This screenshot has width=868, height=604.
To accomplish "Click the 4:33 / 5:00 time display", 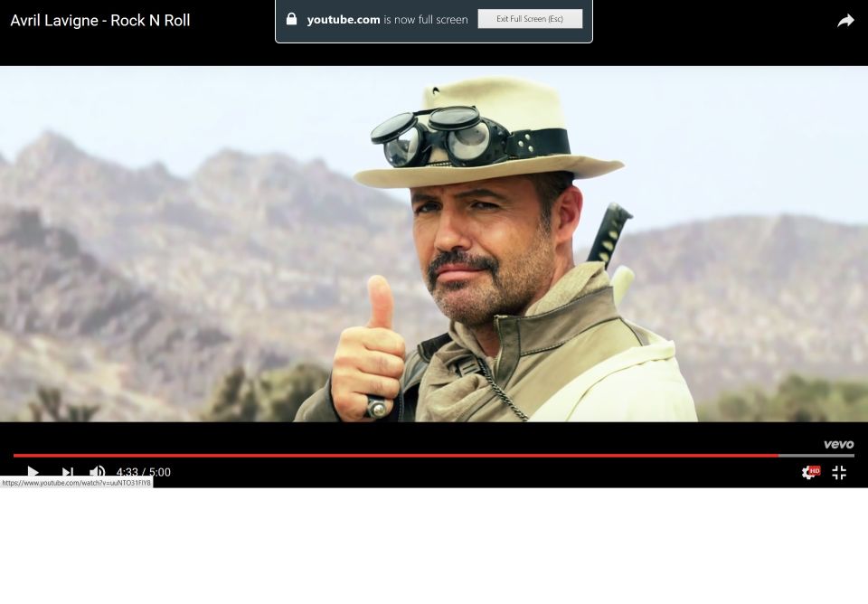I will pos(144,472).
